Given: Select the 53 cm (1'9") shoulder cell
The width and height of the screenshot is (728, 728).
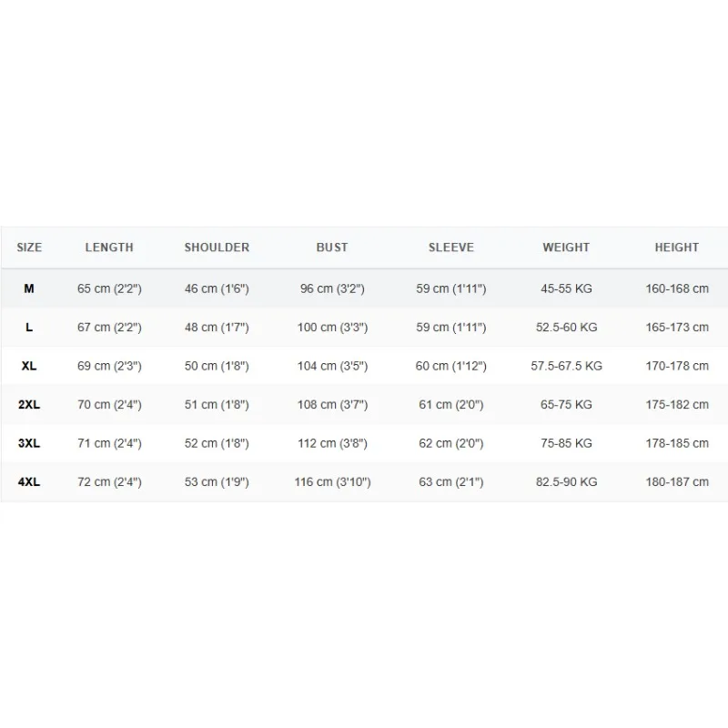Looking at the screenshot, I should pyautogui.click(x=217, y=482).
